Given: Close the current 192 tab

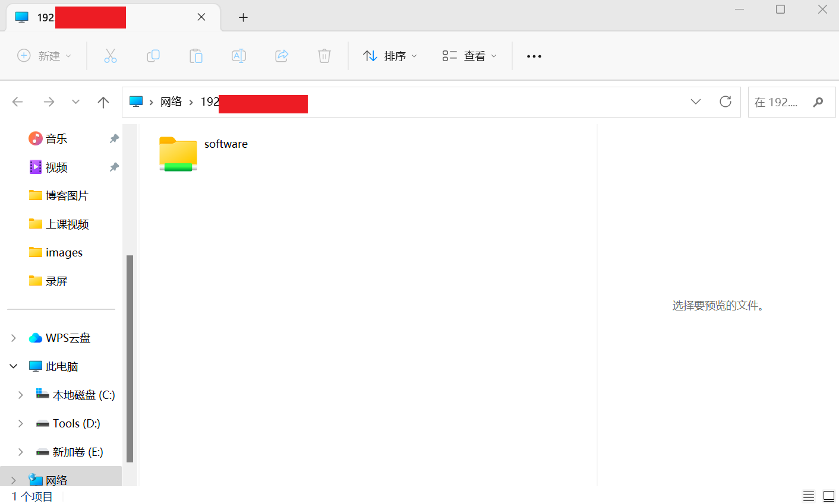Looking at the screenshot, I should tap(201, 17).
